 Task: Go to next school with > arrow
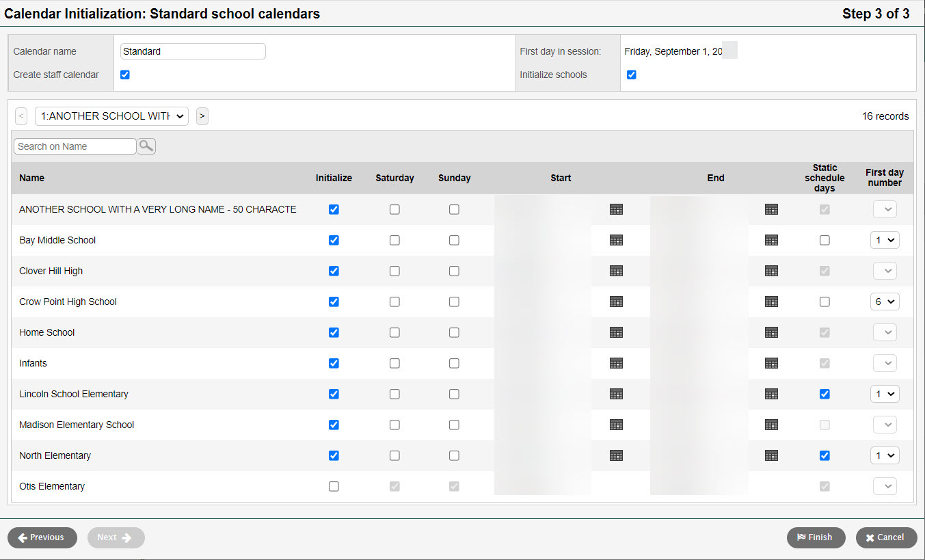click(x=202, y=116)
